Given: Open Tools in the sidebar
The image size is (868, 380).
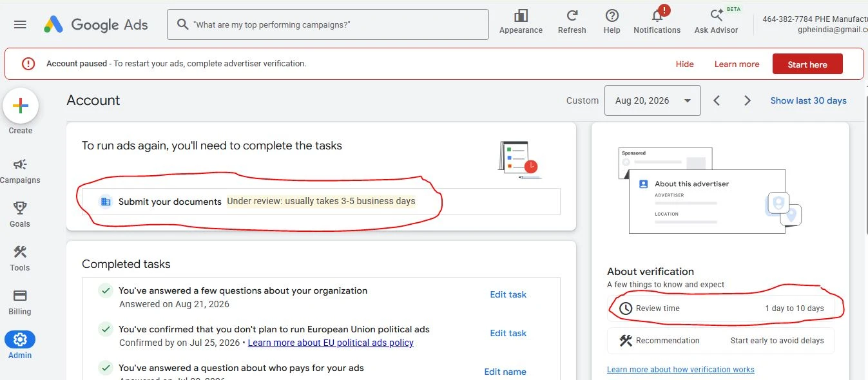Looking at the screenshot, I should [x=20, y=258].
